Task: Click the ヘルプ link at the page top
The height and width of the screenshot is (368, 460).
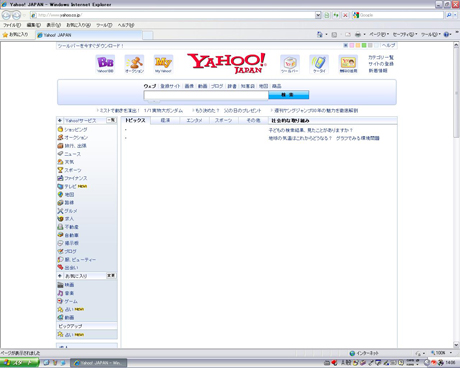Action: pos(388,45)
